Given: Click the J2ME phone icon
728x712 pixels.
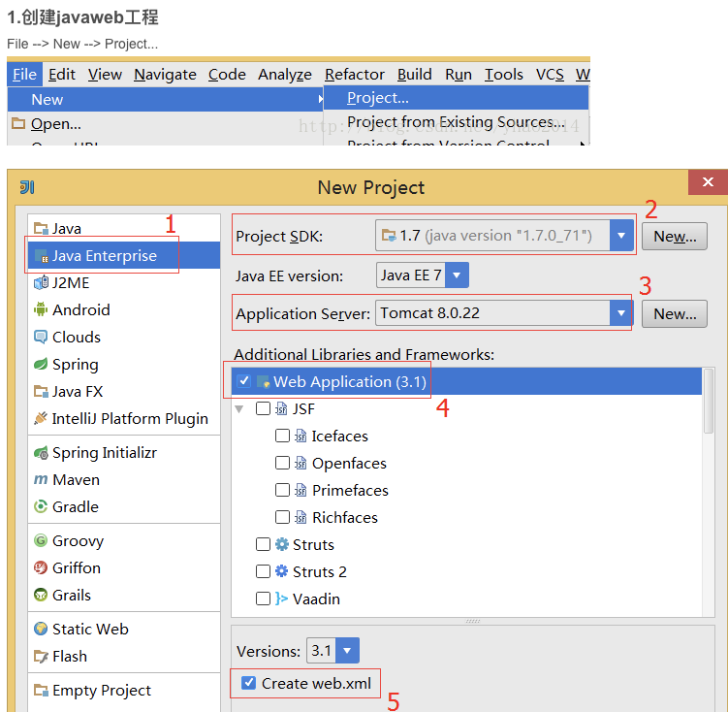Looking at the screenshot, I should click(x=41, y=282).
